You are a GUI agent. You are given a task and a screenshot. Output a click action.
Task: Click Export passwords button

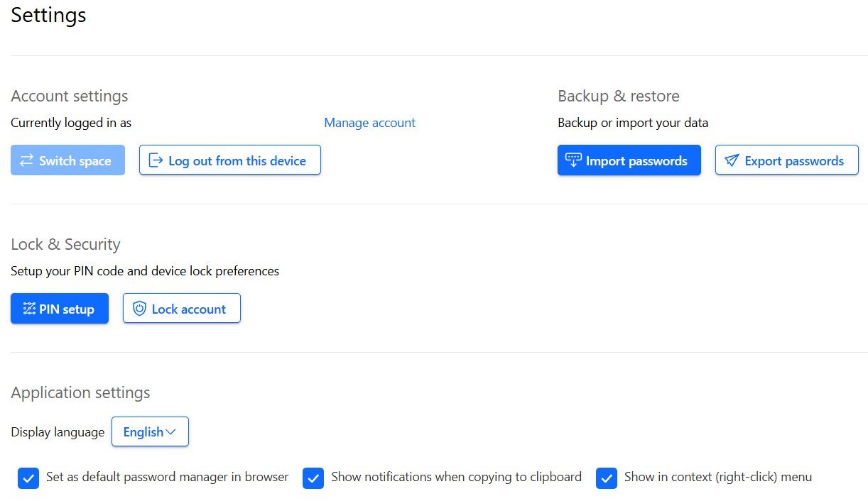point(787,160)
